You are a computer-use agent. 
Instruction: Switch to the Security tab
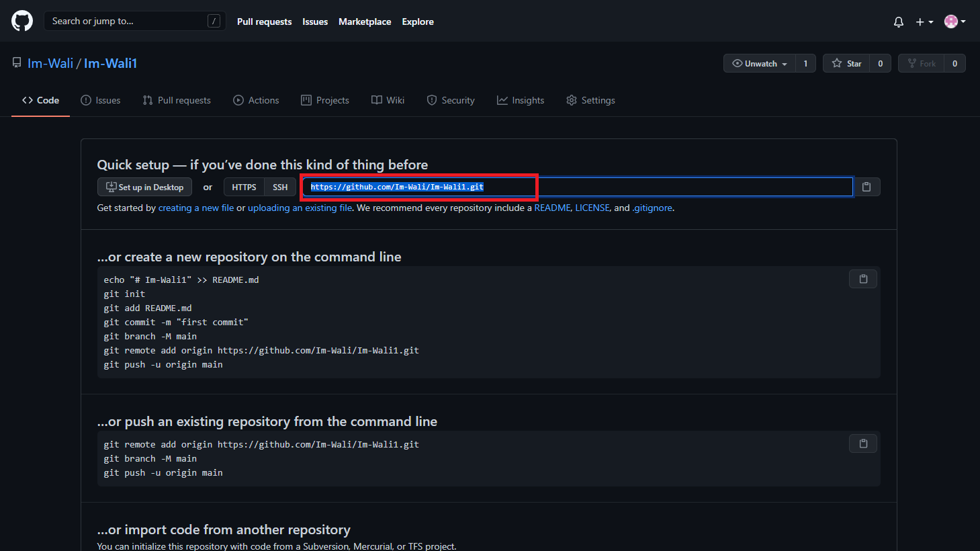451,100
